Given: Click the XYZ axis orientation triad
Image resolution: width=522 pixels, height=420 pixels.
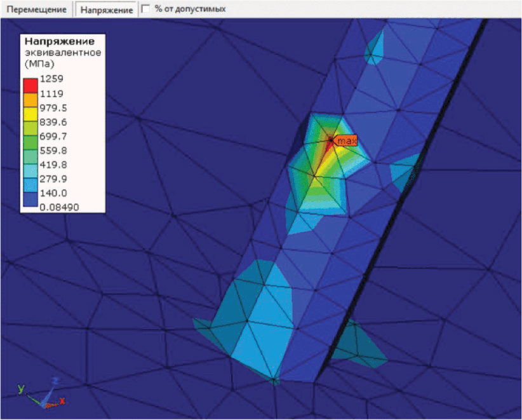Looking at the screenshot, I should pos(41,393).
